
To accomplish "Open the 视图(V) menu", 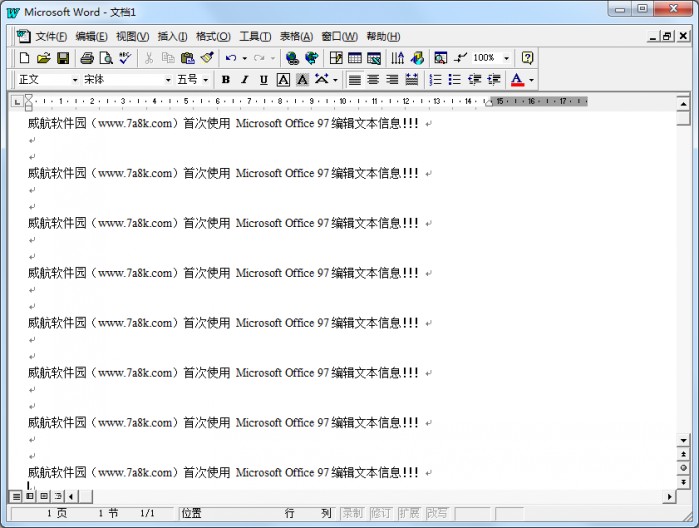I will pyautogui.click(x=132, y=37).
